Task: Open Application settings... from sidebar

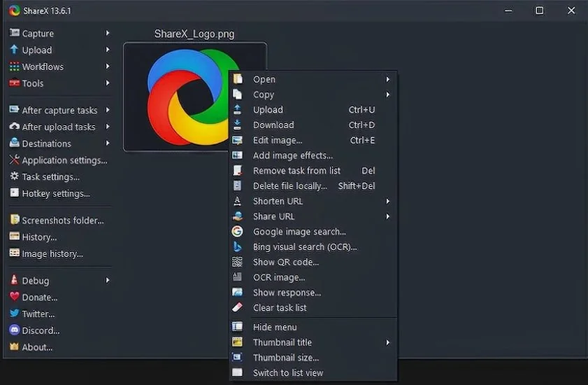Action: pos(59,160)
